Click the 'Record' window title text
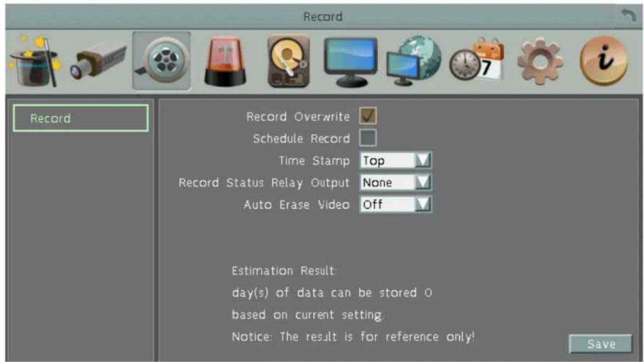This screenshot has width=644, height=362. coord(323,17)
